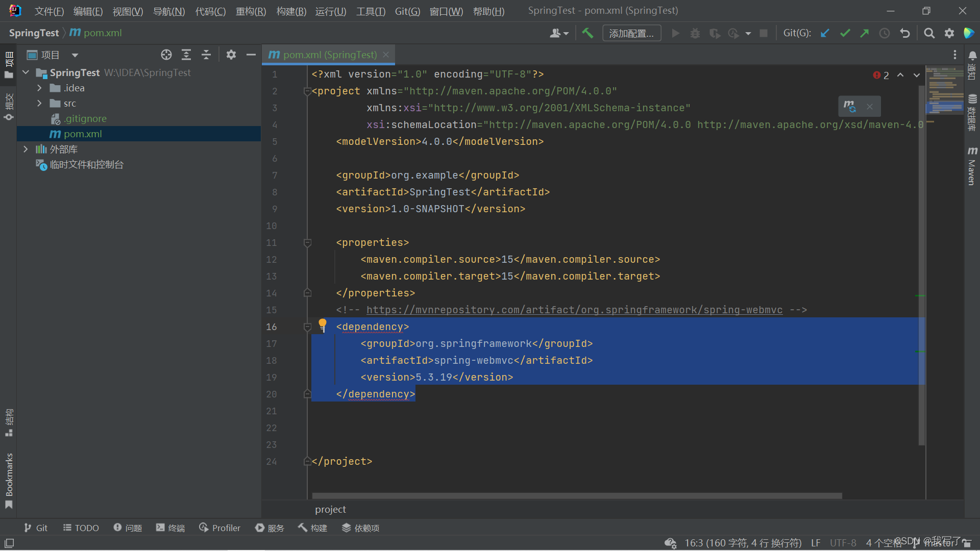This screenshot has width=980, height=551.
Task: Open the Maven tool window sidebar
Action: [x=972, y=166]
